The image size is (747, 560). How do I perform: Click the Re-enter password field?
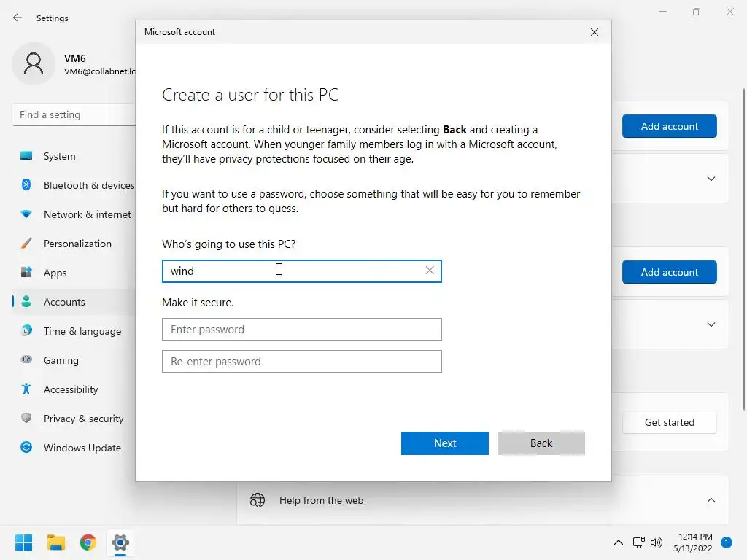(301, 361)
